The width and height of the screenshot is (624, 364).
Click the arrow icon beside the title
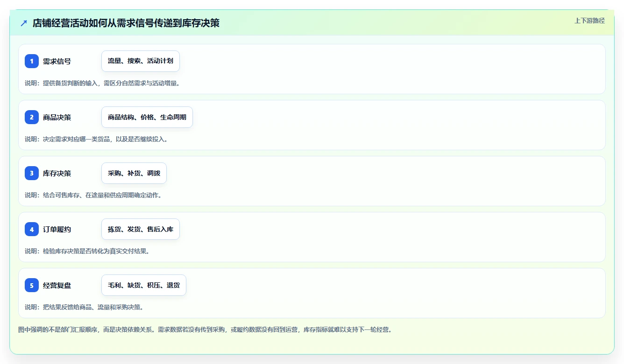pos(23,23)
